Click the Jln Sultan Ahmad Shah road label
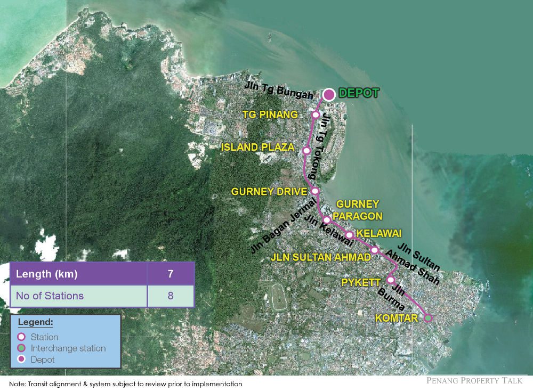This screenshot has height=392, width=533. click(414, 264)
